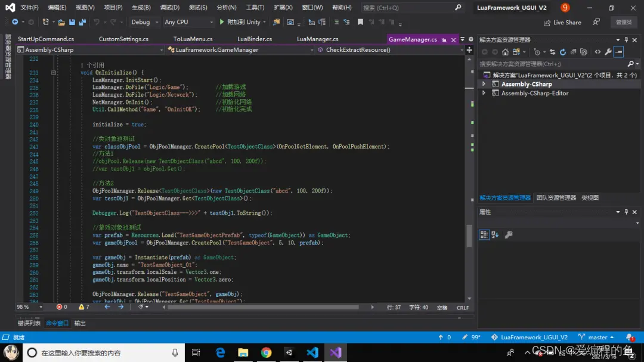Image resolution: width=644 pixels, height=362 pixels.
Task: Click the Unity icon in the taskbar
Action: tap(289, 352)
